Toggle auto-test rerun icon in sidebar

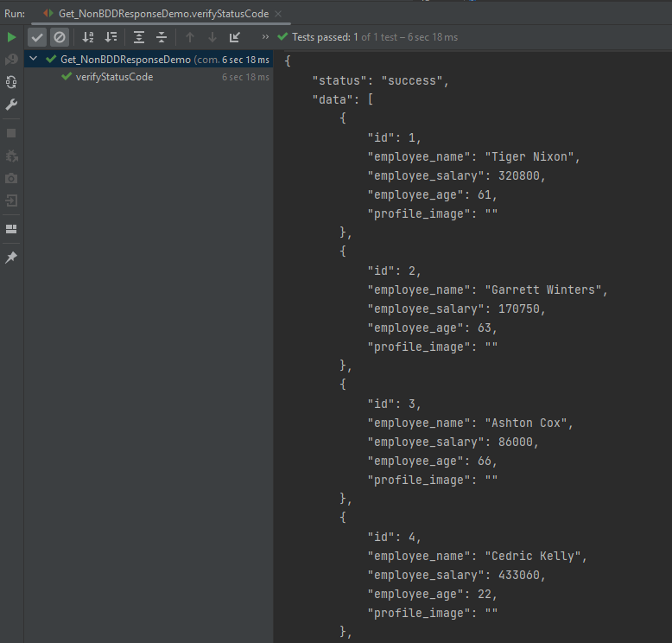(11, 82)
